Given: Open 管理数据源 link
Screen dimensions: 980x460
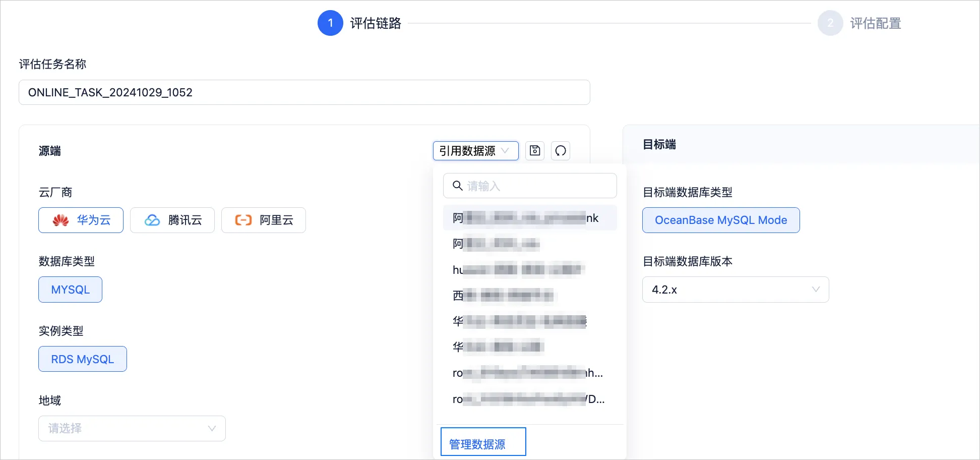Looking at the screenshot, I should pos(477,444).
